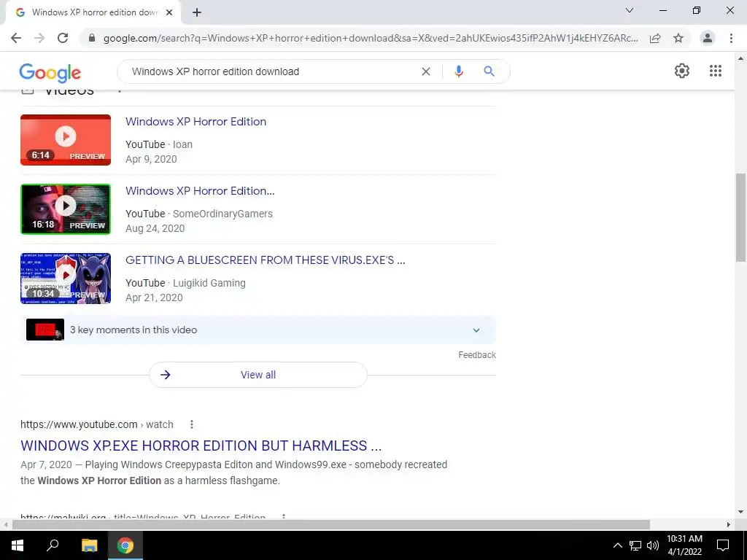The width and height of the screenshot is (747, 560).
Task: Click the forward navigation arrow
Action: 39,38
